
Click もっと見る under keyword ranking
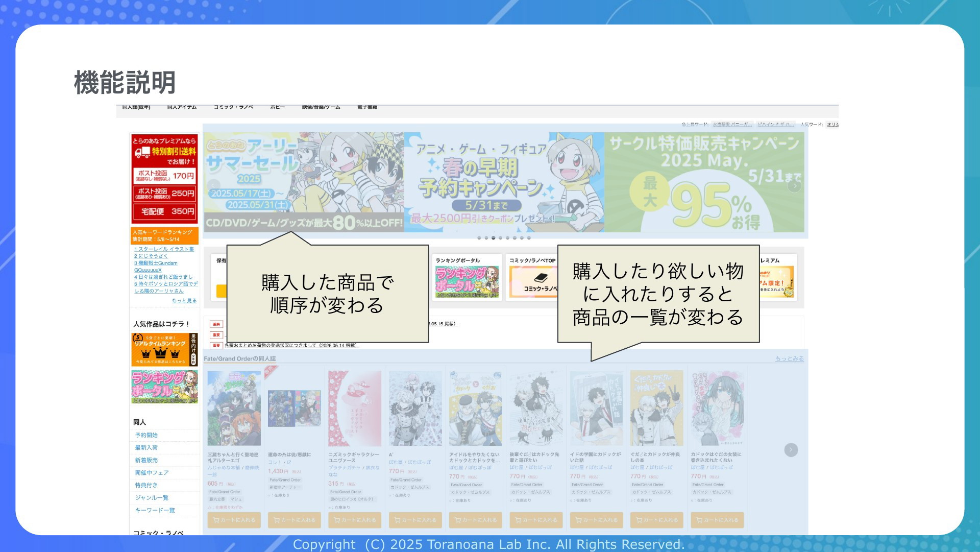click(184, 301)
